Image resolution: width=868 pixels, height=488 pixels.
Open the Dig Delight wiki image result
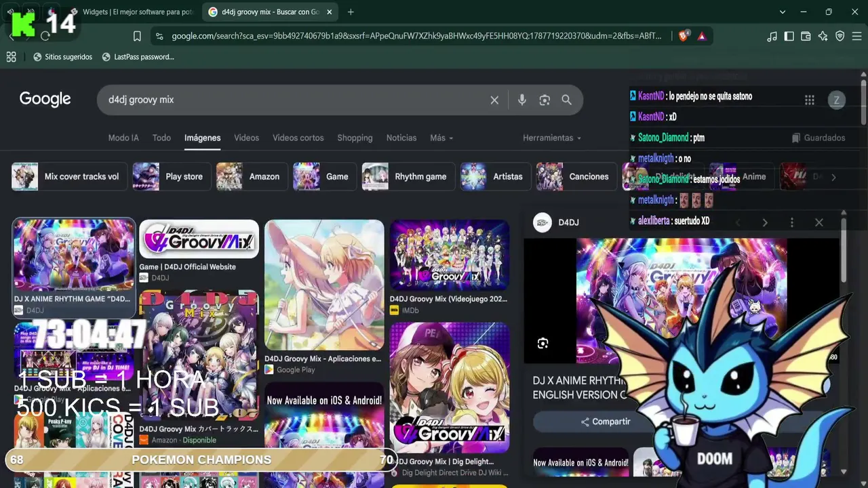pos(450,388)
